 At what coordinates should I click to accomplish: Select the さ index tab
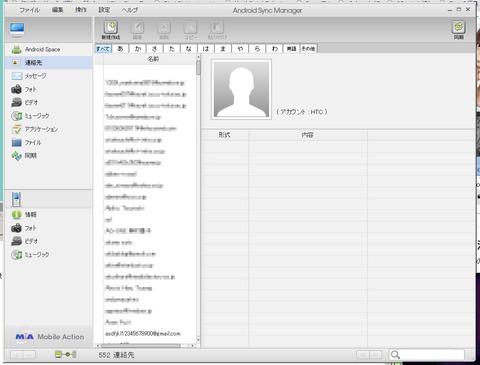pos(154,49)
